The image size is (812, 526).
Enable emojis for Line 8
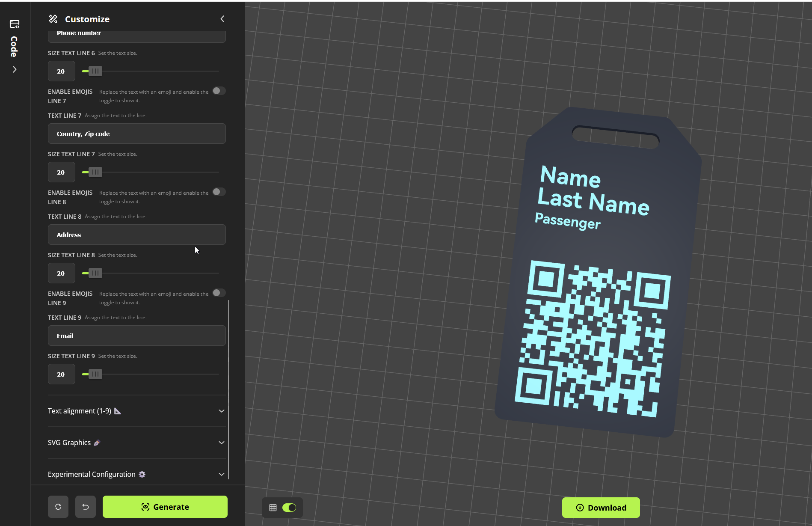coord(219,192)
